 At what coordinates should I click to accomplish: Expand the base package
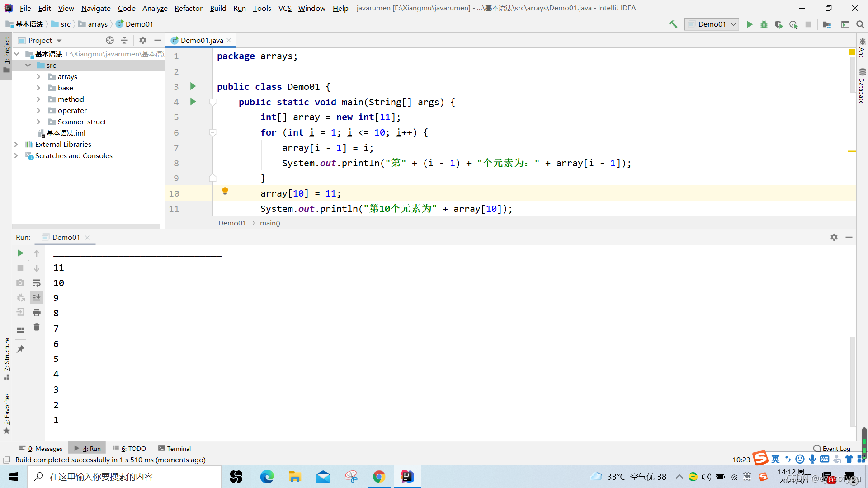click(x=39, y=88)
